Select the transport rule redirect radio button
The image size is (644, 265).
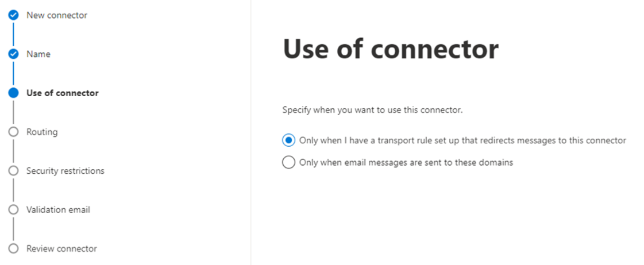(289, 140)
